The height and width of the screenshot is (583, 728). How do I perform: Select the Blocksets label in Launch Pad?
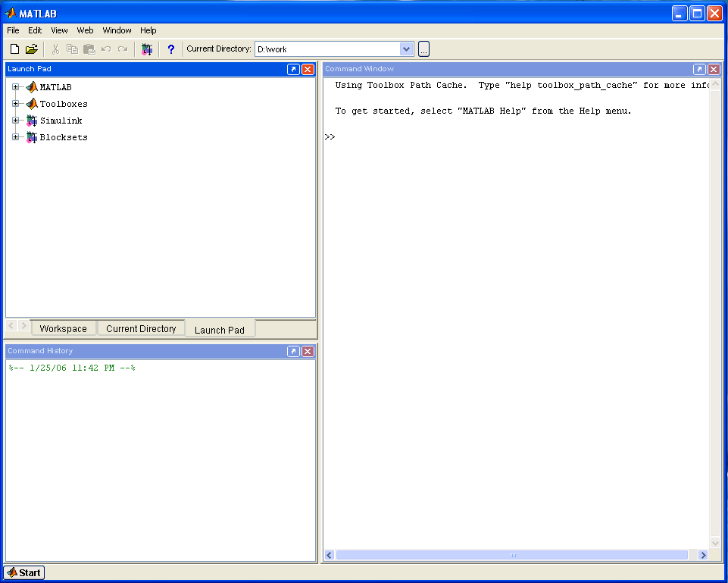64,137
